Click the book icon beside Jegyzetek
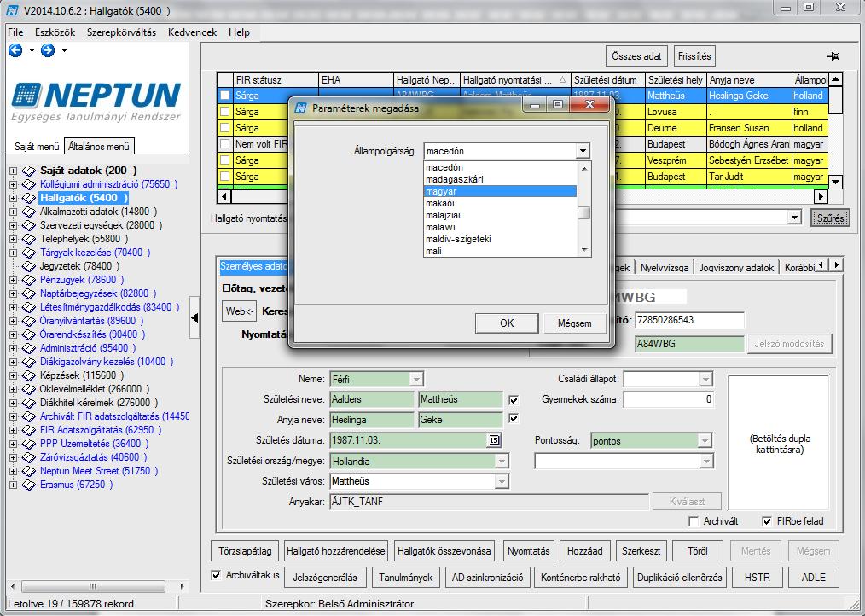The height and width of the screenshot is (616, 865). [29, 266]
